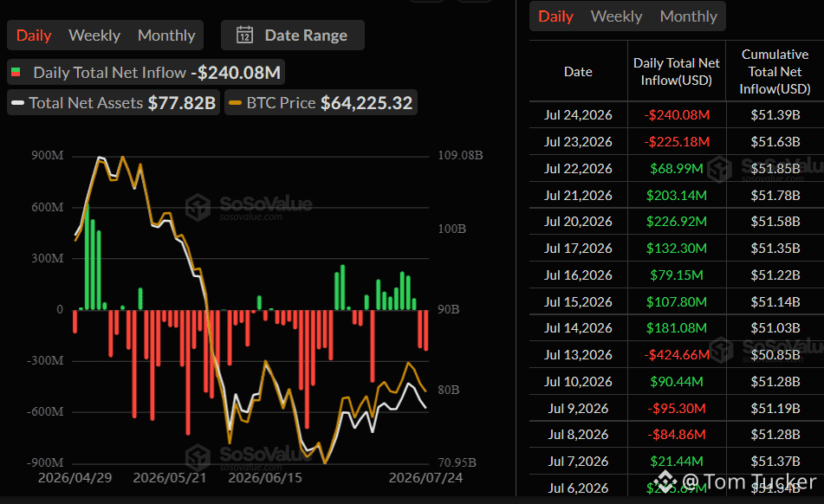Select the Jul 15,2026 date cell
This screenshot has width=824, height=504.
(578, 302)
